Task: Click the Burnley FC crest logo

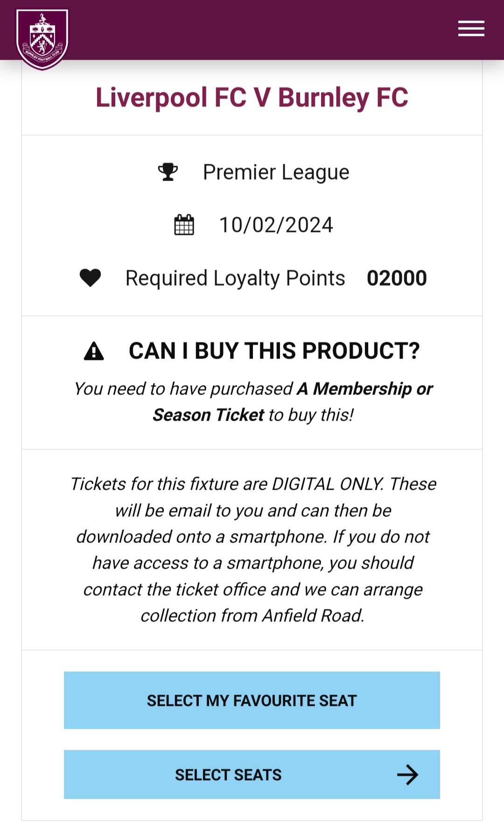Action: (x=42, y=39)
